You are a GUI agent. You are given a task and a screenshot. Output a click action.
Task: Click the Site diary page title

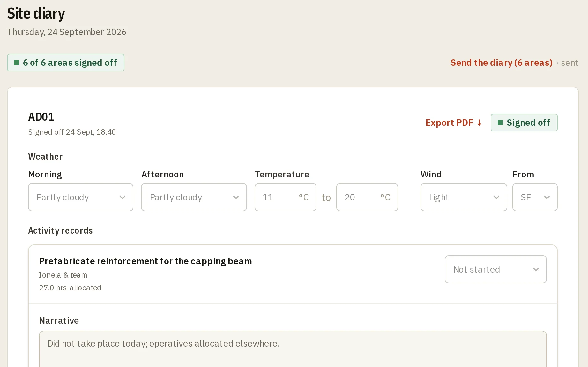click(36, 13)
